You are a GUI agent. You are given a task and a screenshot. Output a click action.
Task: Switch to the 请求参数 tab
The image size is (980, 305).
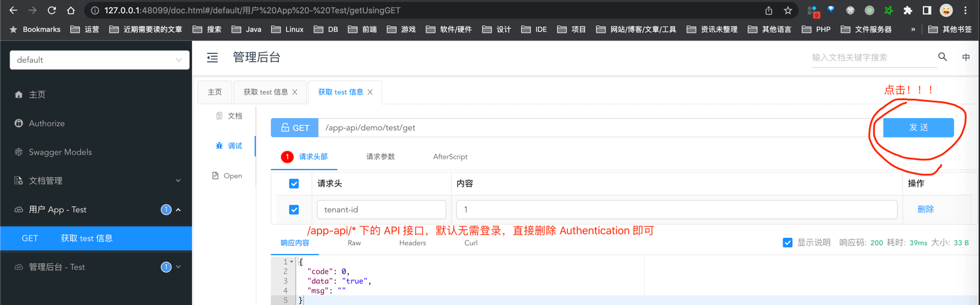(380, 157)
